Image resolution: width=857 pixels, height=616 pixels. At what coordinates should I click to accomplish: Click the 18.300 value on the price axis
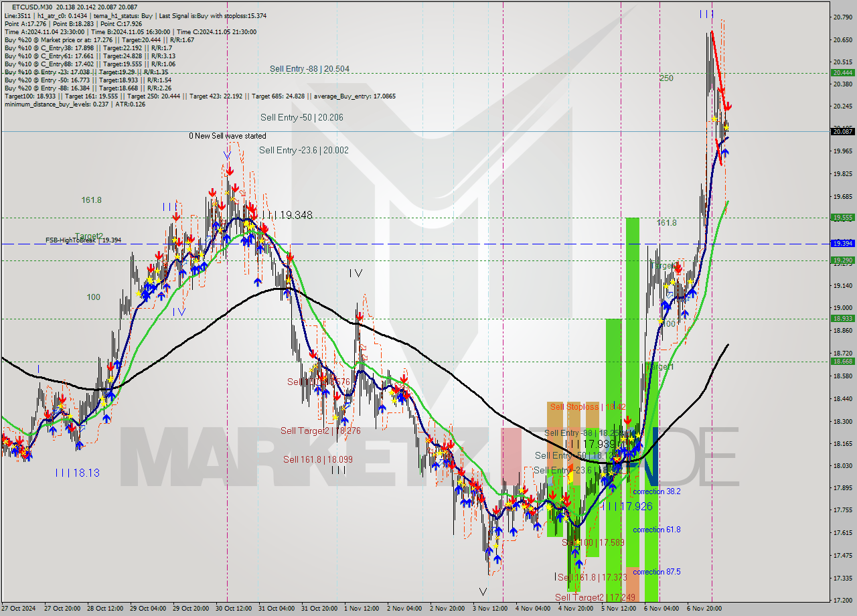click(x=842, y=421)
